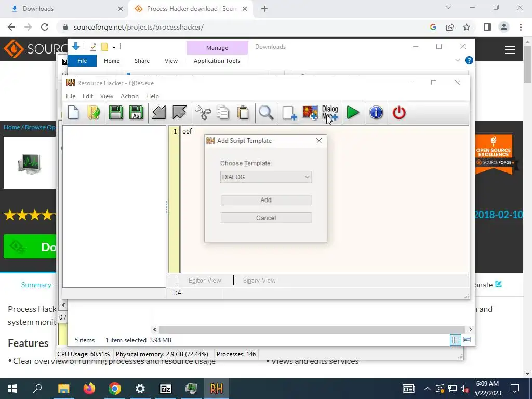532x399 pixels.
Task: Open Resource Hacker Action menu
Action: pos(129,96)
